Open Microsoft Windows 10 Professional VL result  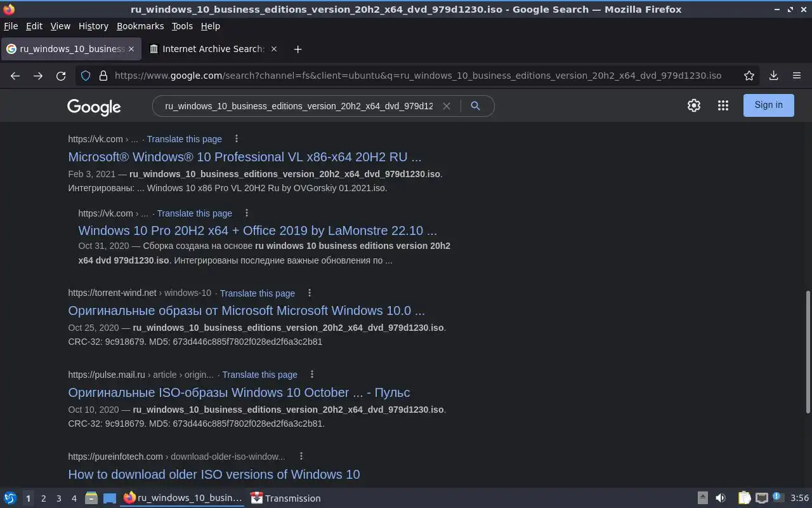point(244,157)
